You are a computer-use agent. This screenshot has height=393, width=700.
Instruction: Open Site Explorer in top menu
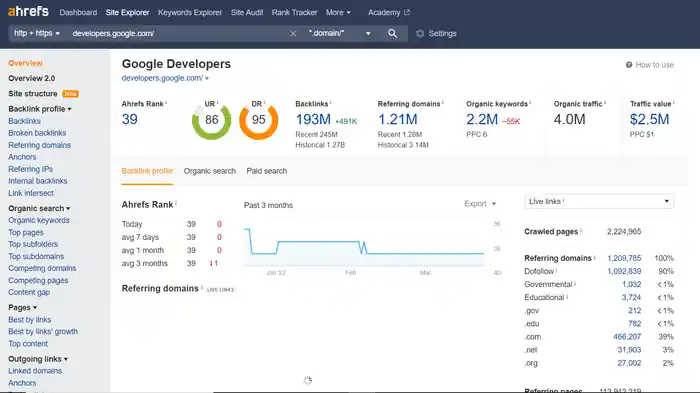(x=127, y=13)
